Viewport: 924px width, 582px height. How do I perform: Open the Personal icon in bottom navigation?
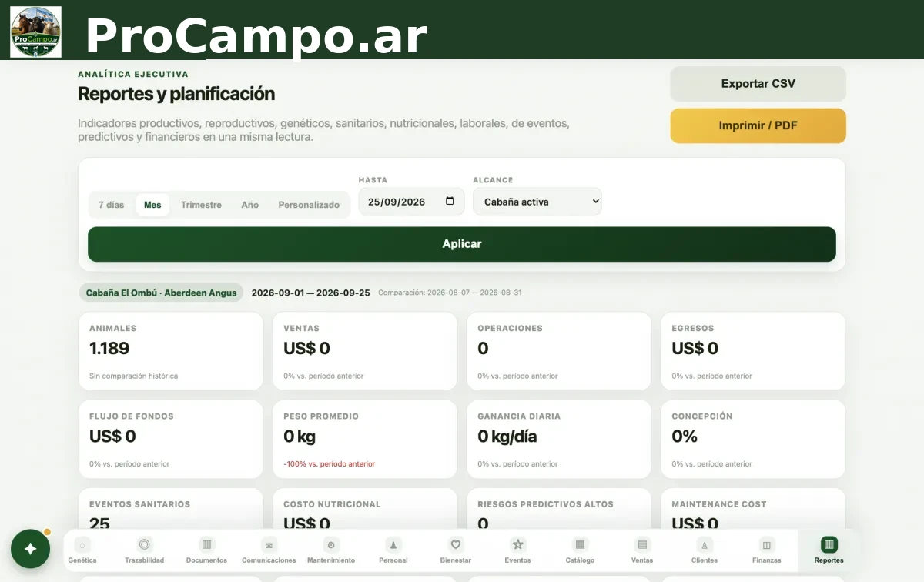click(x=393, y=544)
